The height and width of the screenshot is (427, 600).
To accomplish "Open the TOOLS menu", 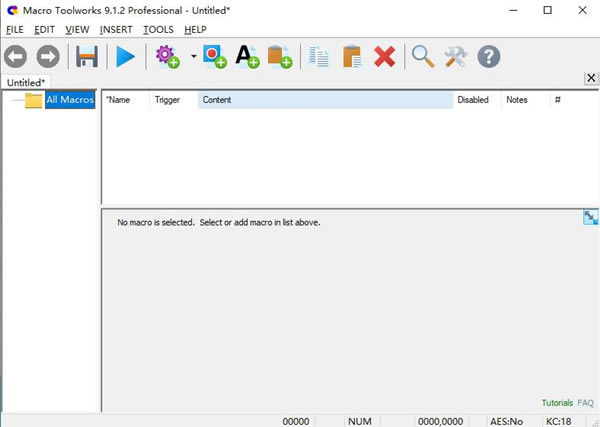I will [158, 29].
